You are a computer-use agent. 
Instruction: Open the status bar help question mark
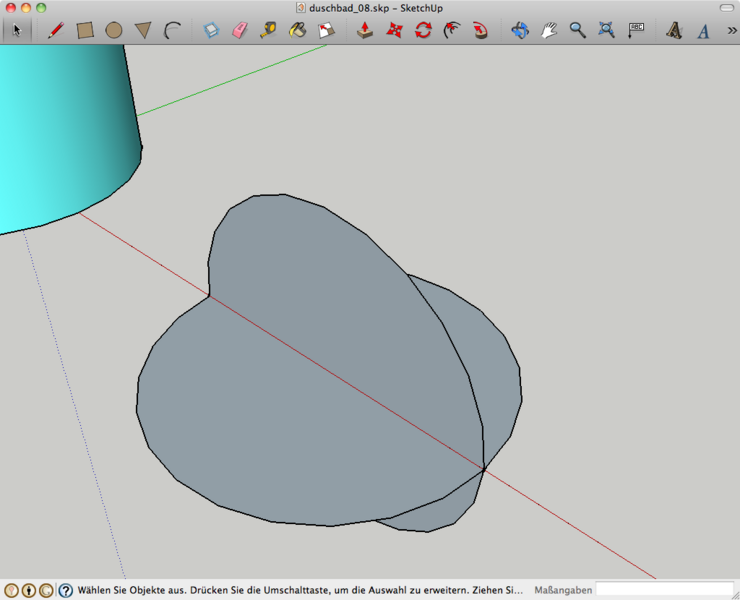coord(66,590)
